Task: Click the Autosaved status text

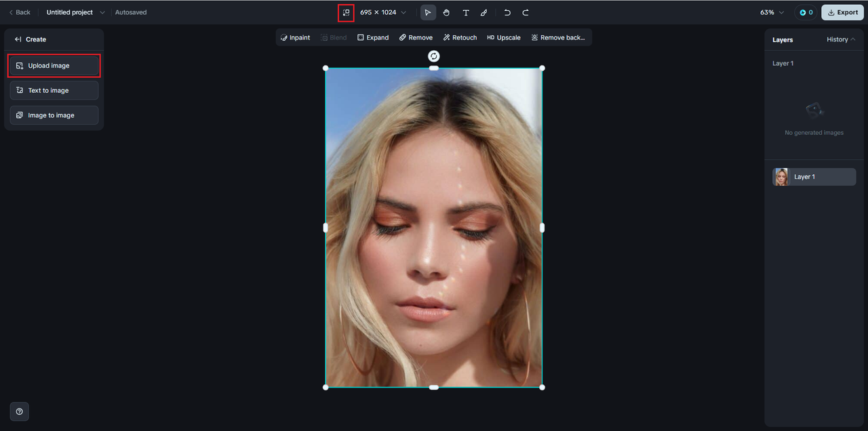Action: pyautogui.click(x=131, y=12)
